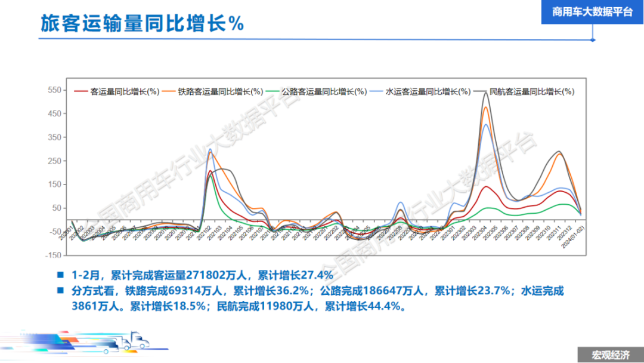Screen dimensions: 644x363
Task: Click y-axis label -150
Action: coord(52,255)
